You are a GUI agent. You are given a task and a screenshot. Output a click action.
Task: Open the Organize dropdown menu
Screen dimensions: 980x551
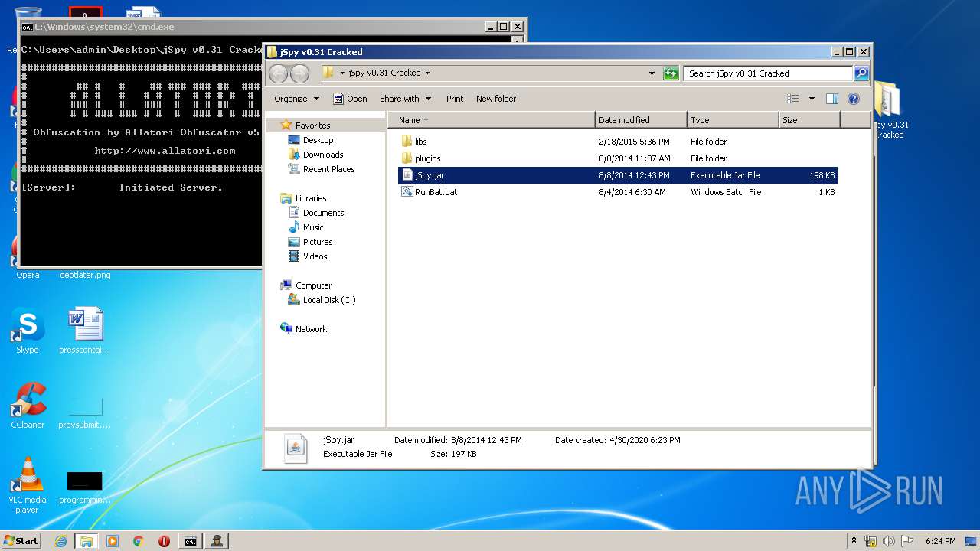click(296, 99)
